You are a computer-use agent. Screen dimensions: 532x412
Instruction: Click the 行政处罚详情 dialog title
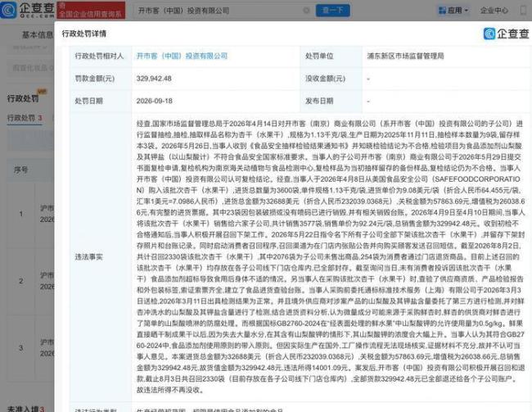pyautogui.click(x=84, y=34)
